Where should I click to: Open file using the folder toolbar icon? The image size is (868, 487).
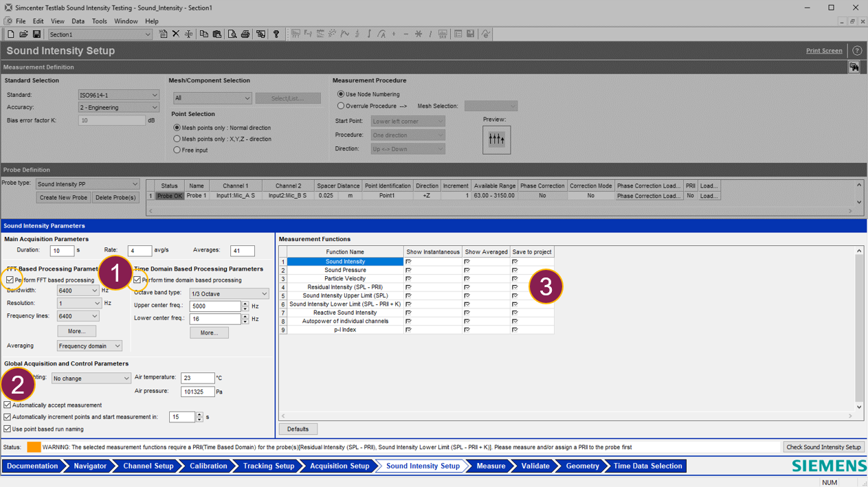click(x=23, y=34)
